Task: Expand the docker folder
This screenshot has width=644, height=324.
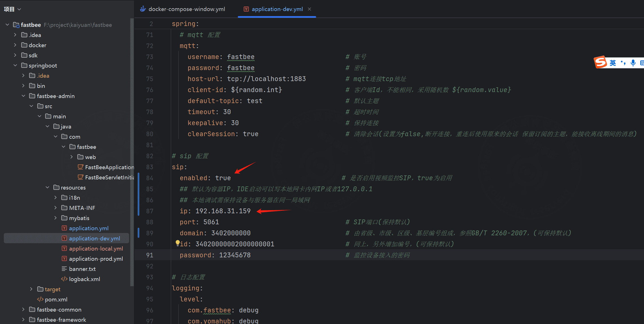Action: coord(15,45)
